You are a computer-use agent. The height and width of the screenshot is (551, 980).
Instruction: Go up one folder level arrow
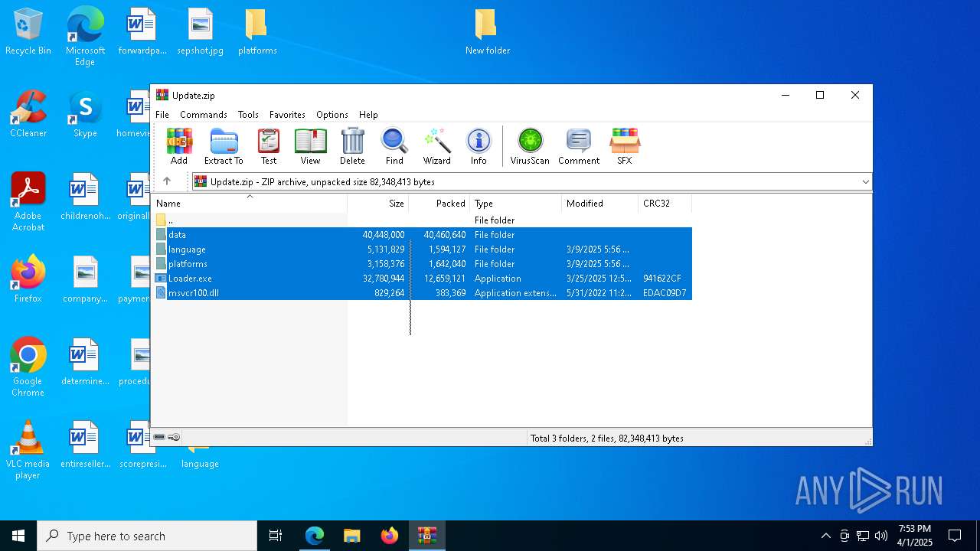pos(167,181)
